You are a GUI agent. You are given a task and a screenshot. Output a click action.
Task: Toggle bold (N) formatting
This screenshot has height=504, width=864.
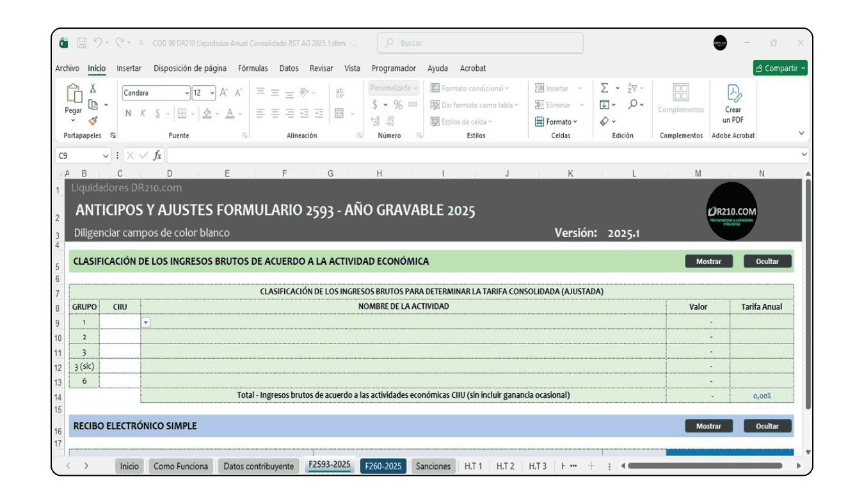tap(128, 113)
